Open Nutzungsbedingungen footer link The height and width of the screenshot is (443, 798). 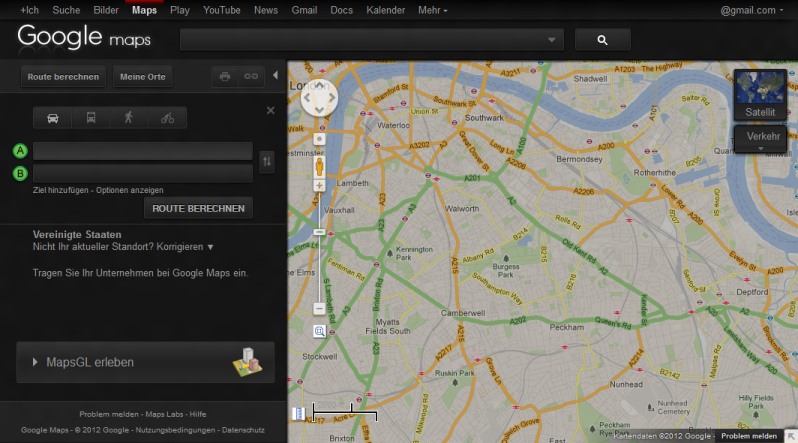pyautogui.click(x=175, y=430)
